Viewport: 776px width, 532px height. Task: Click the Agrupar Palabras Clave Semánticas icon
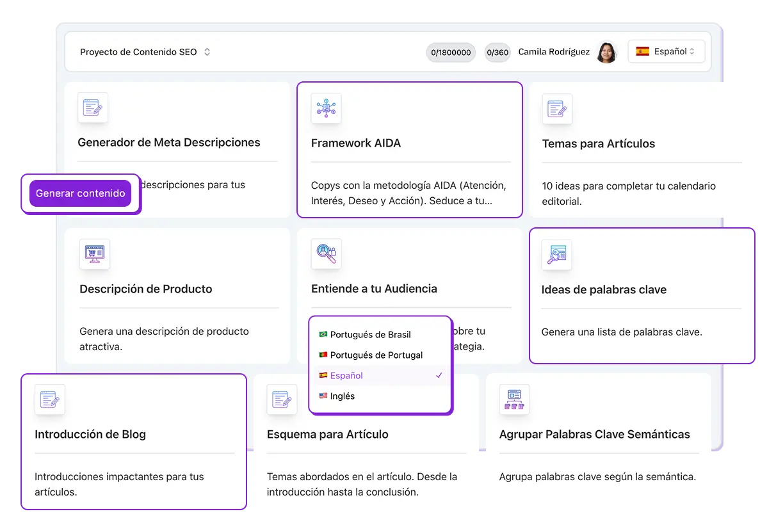(514, 399)
